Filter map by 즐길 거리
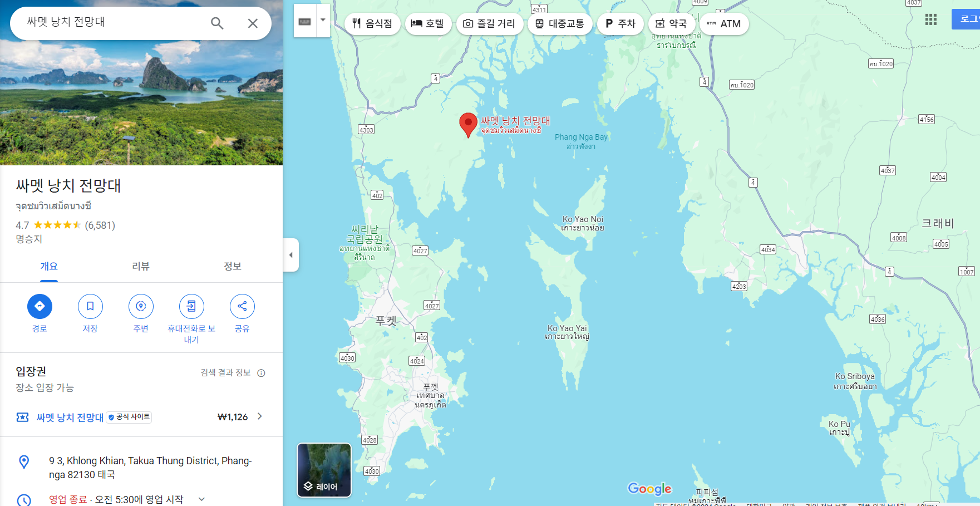This screenshot has height=506, width=980. point(490,23)
